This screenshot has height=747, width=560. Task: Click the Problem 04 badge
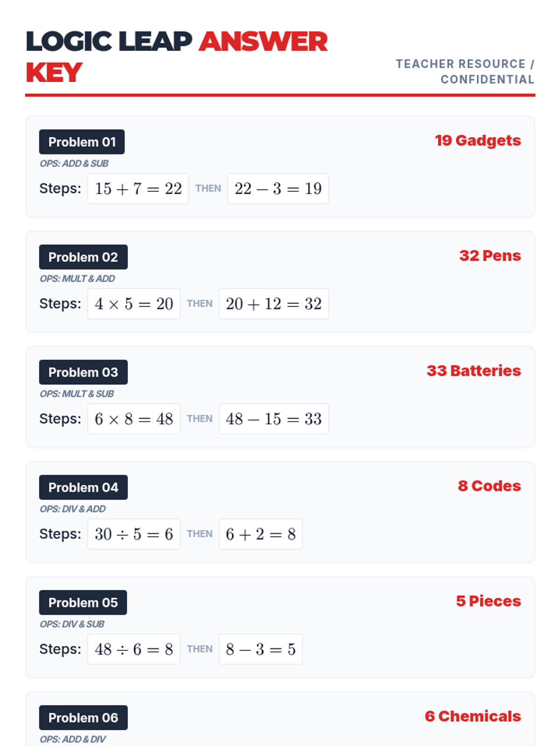point(83,487)
